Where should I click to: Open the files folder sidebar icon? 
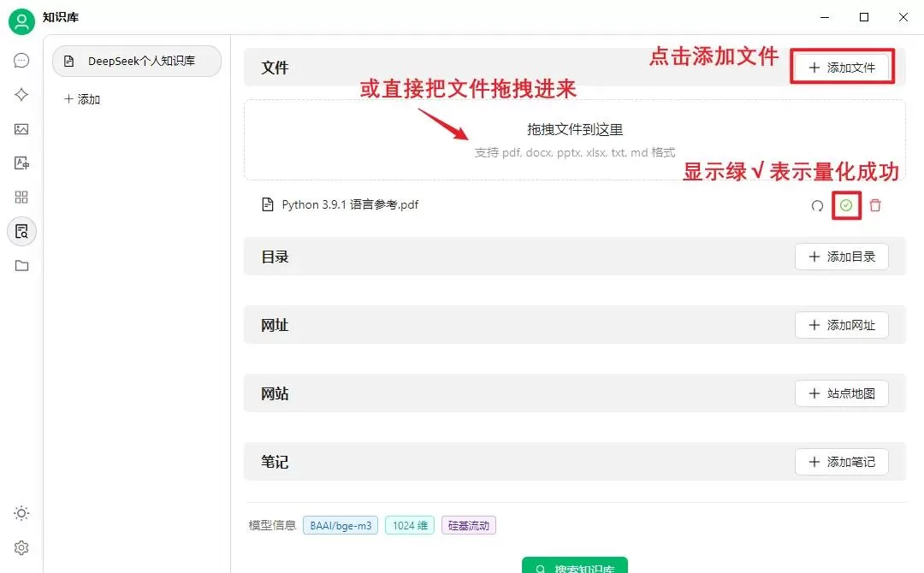[21, 266]
